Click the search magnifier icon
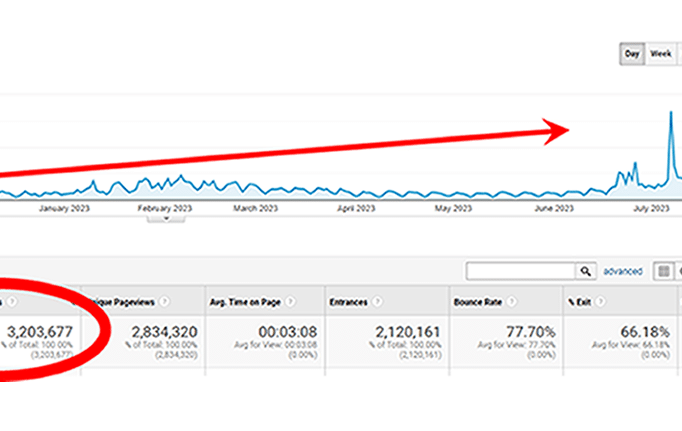Viewport: 682px width, 431px height. [585, 271]
